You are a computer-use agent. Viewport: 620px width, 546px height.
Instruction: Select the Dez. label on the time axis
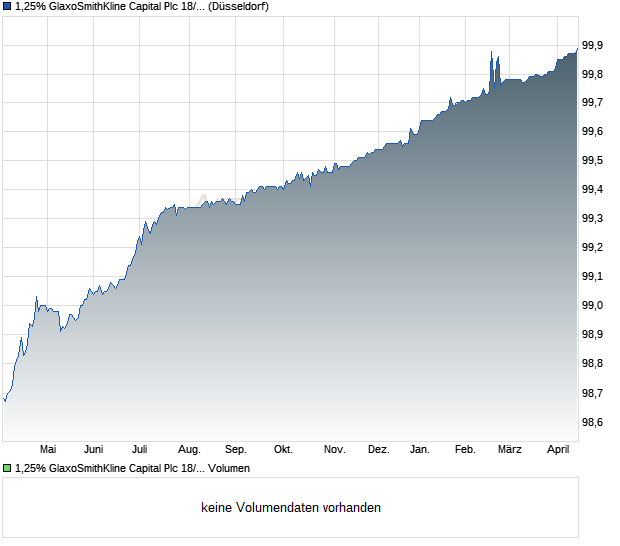[x=378, y=449]
